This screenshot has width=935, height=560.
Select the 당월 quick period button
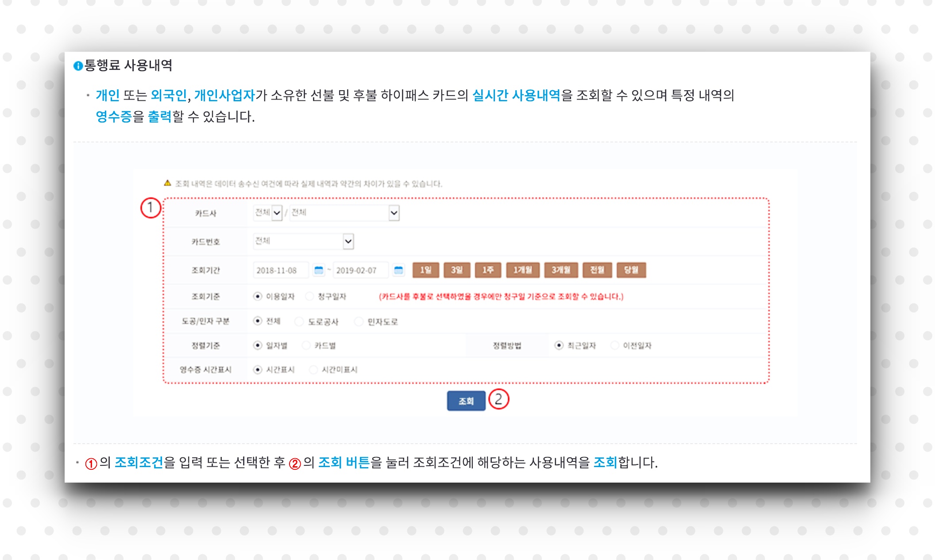pos(631,270)
